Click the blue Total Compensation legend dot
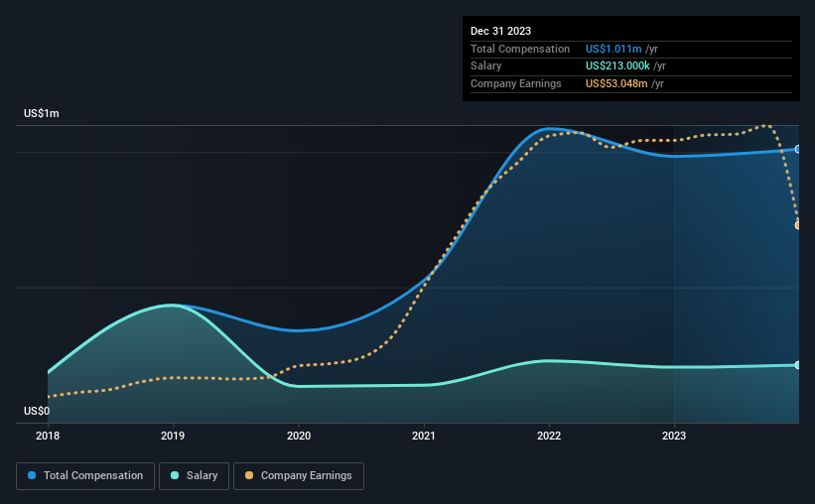The width and height of the screenshot is (815, 504). click(32, 475)
